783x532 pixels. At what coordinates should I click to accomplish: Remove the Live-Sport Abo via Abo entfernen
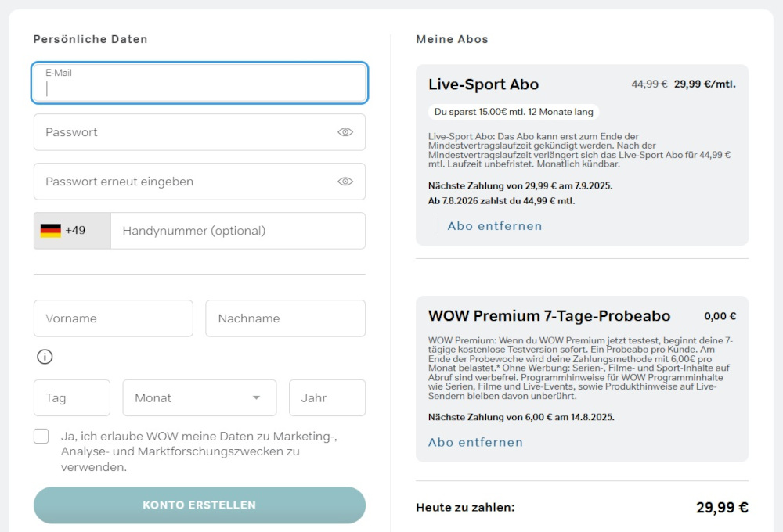pyautogui.click(x=495, y=226)
